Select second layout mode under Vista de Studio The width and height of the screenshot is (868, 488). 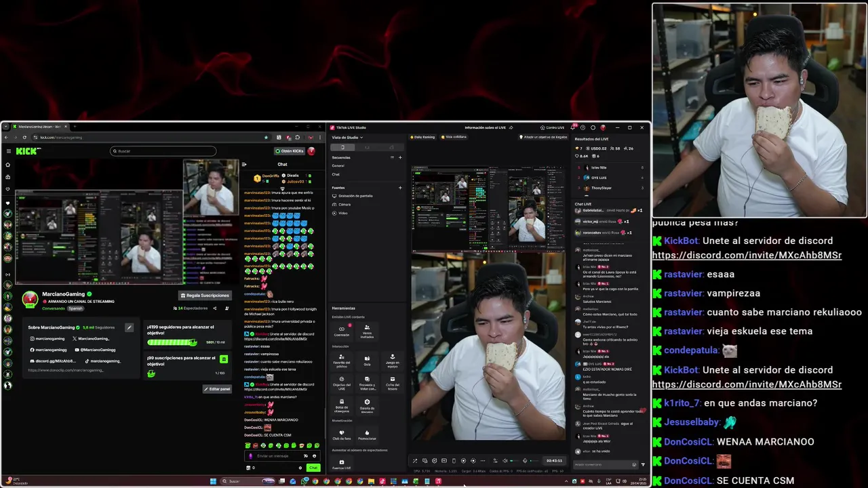[367, 147]
